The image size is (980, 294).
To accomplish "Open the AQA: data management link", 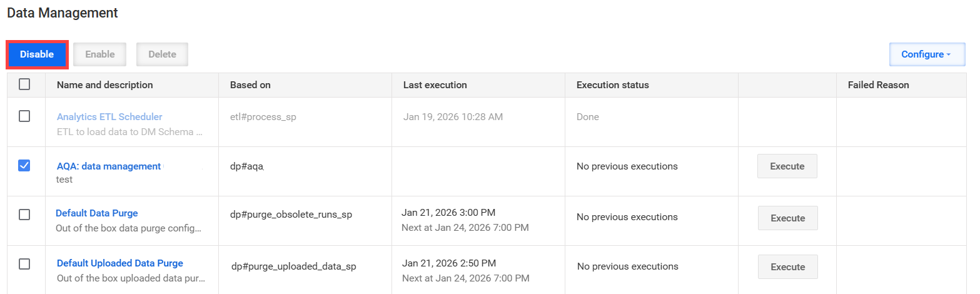I will tap(109, 166).
